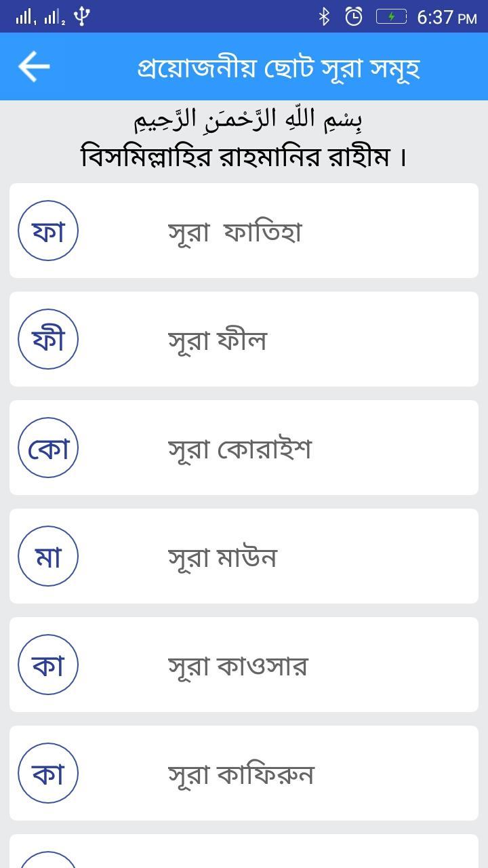488x868 pixels.
Task: Open সূরা ফাতিহা from the list
Action: (235, 232)
